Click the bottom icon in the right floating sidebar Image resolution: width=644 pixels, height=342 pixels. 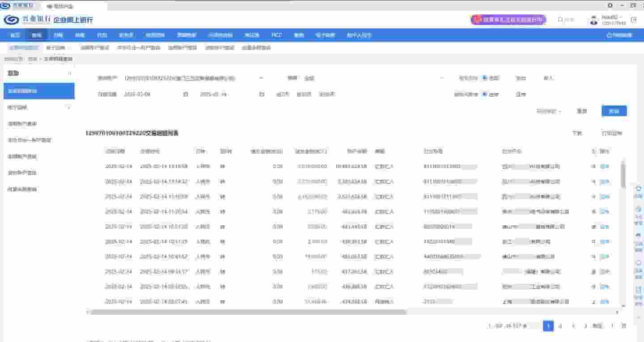639,290
